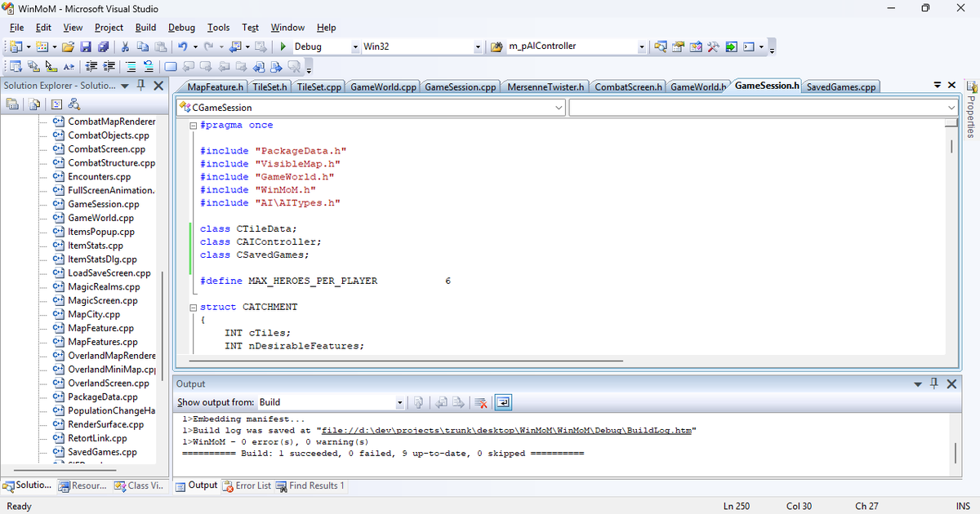Cut selection using the scissors icon
The height and width of the screenshot is (514, 980).
click(x=125, y=47)
